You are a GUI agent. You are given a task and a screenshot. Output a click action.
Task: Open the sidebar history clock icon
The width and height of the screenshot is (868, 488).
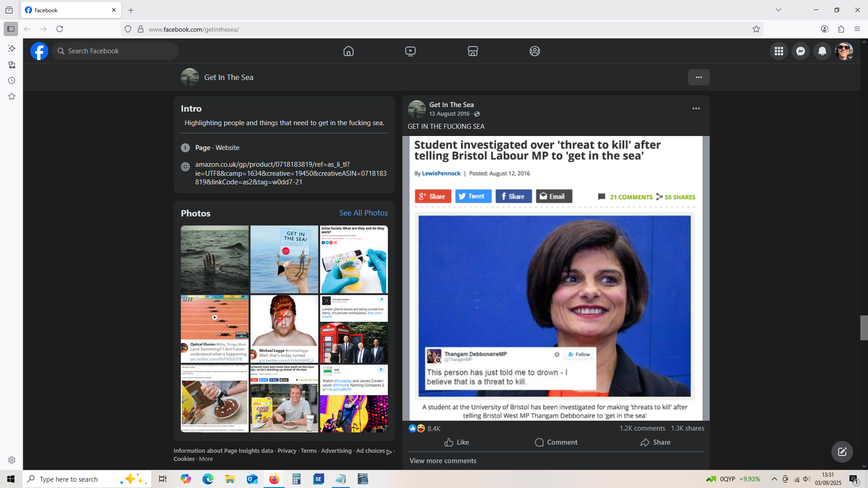coord(12,80)
